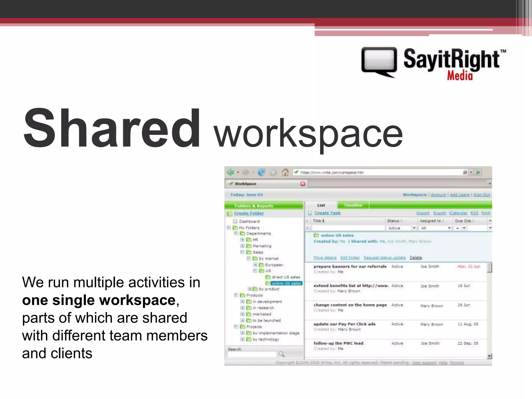Image resolution: width=532 pixels, height=399 pixels.
Task: Reload the page with the refresh icon
Action: 261,172
